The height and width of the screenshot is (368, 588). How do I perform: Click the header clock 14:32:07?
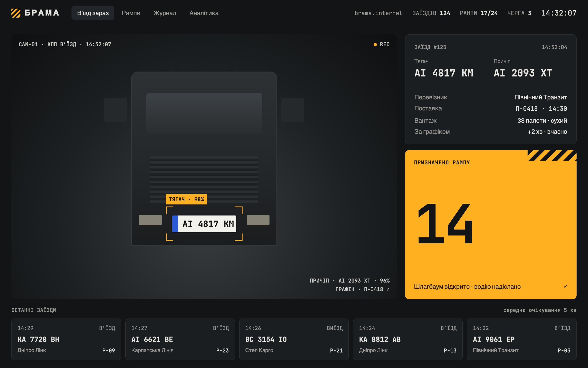click(559, 13)
